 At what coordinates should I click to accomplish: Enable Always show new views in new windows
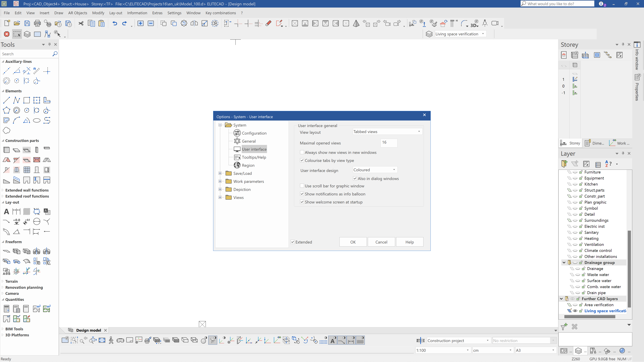coord(302,152)
